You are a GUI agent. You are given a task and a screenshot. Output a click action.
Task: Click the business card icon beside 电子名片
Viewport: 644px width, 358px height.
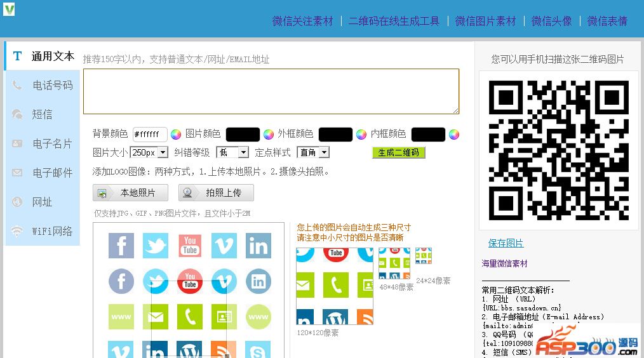pyautogui.click(x=17, y=143)
